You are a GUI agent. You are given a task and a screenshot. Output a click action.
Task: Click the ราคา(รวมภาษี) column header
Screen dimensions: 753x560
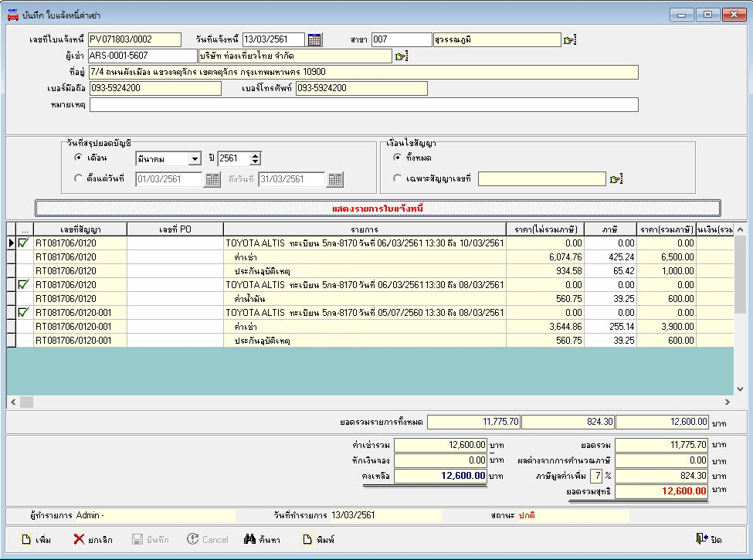(x=666, y=229)
